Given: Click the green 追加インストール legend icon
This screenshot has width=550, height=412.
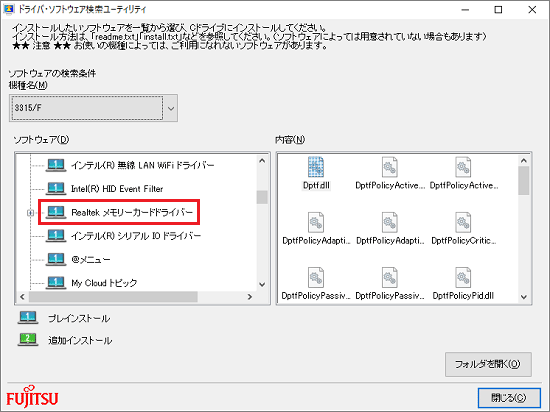Looking at the screenshot, I should 28,340.
